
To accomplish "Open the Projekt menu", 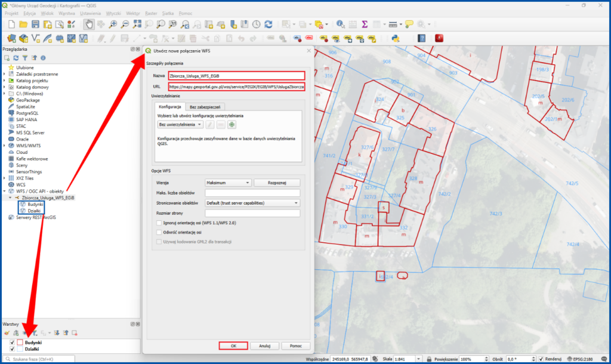I will [x=12, y=13].
